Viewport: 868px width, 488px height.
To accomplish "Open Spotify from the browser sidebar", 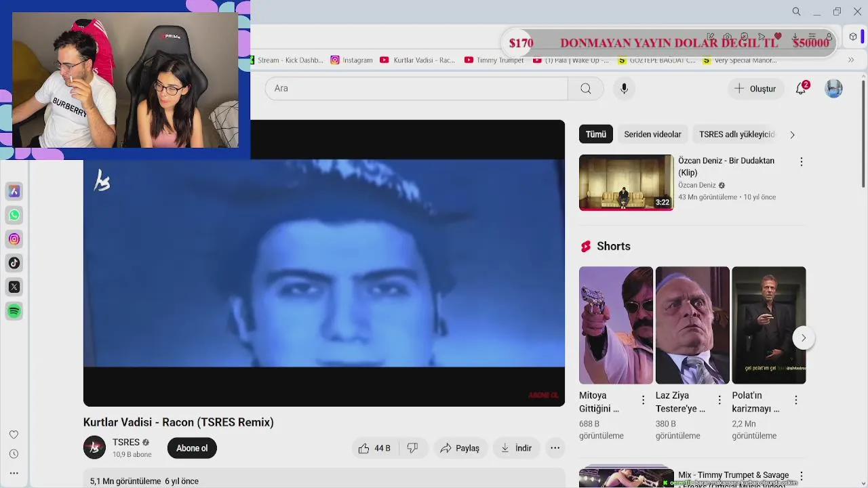I will tap(14, 311).
